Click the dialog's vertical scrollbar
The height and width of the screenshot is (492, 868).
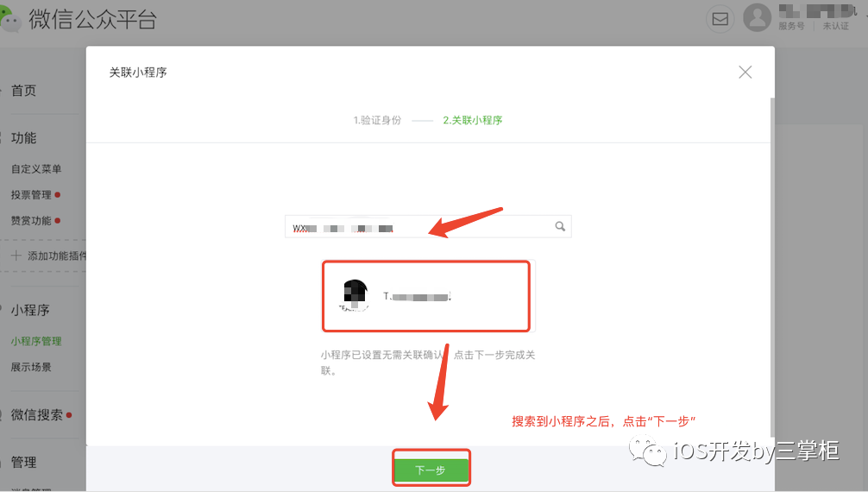[x=772, y=268]
